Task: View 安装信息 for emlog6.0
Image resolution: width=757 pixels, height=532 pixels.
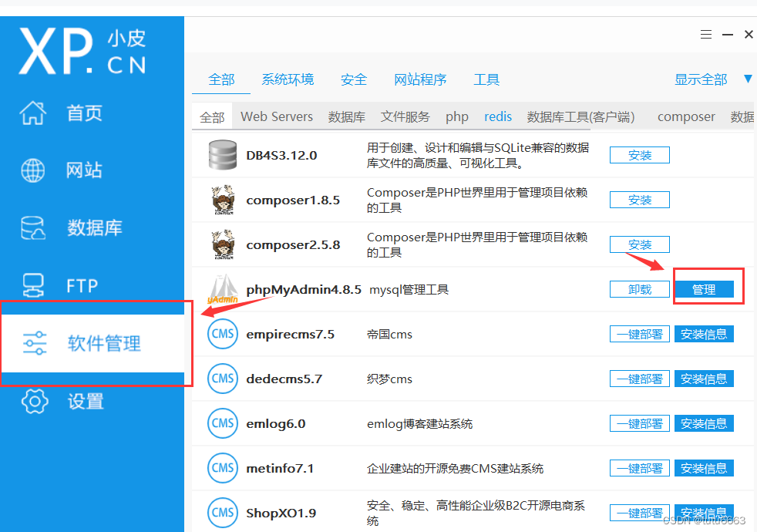Action: coord(704,423)
